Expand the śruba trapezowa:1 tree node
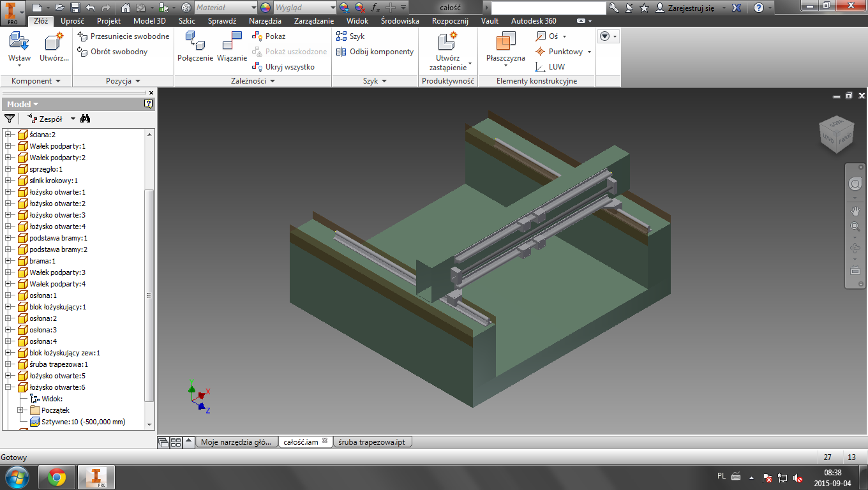This screenshot has width=868, height=490. 8,364
